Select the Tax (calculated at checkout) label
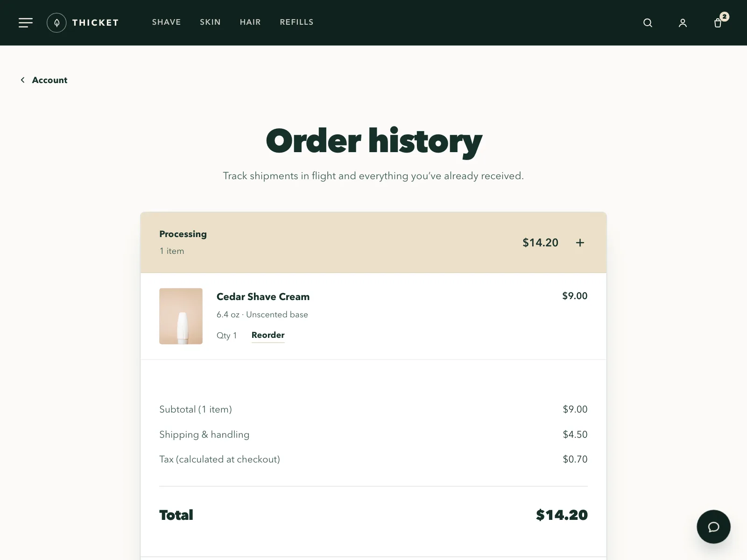This screenshot has width=747, height=560. point(219,459)
